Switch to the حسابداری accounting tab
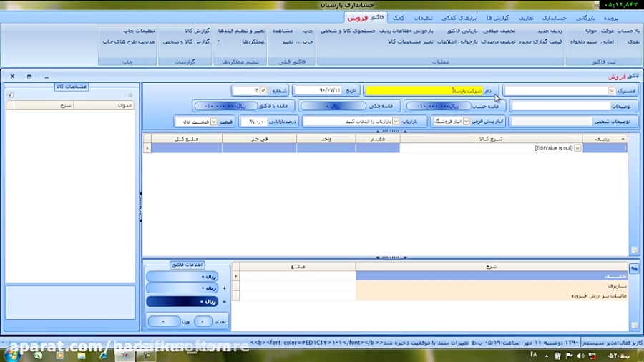The height and width of the screenshot is (362, 644). [554, 17]
